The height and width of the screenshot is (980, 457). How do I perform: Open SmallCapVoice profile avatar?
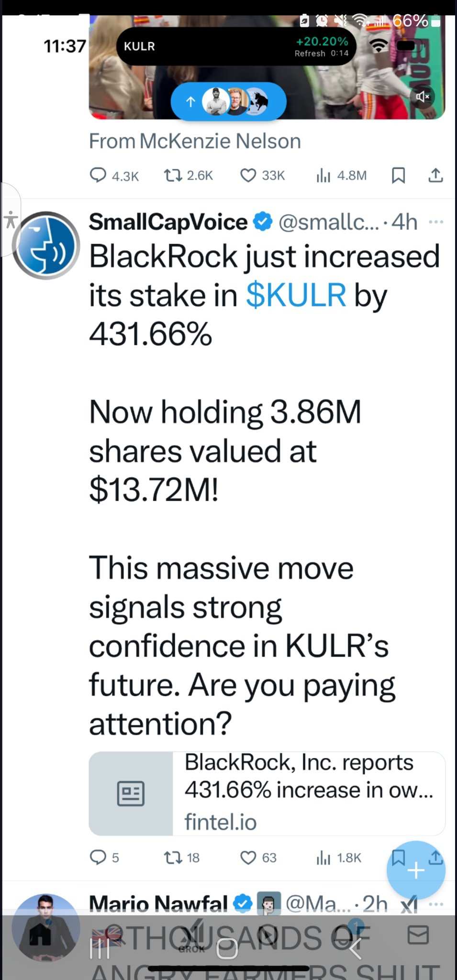click(x=46, y=245)
